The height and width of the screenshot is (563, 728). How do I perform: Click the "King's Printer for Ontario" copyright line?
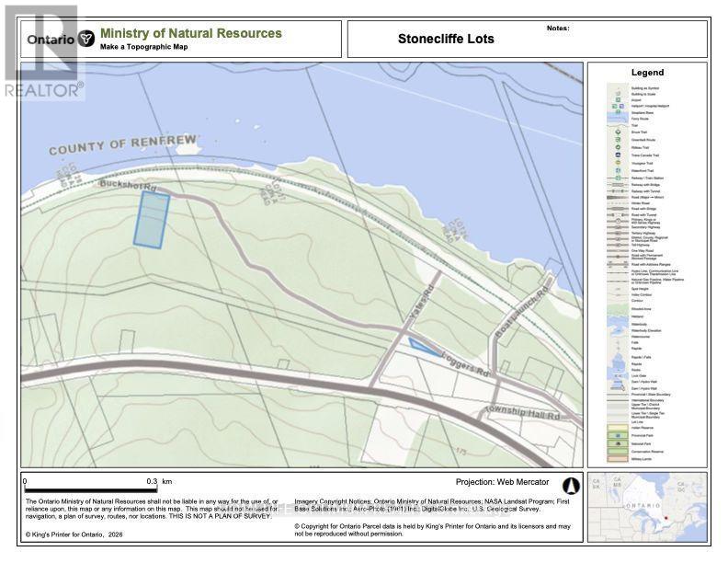pos(74,534)
